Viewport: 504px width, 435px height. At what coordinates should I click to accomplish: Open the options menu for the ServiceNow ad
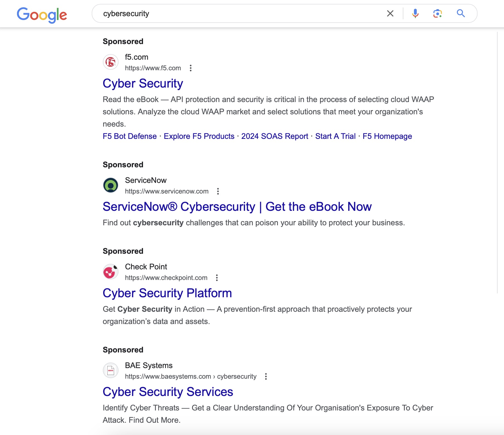click(218, 191)
